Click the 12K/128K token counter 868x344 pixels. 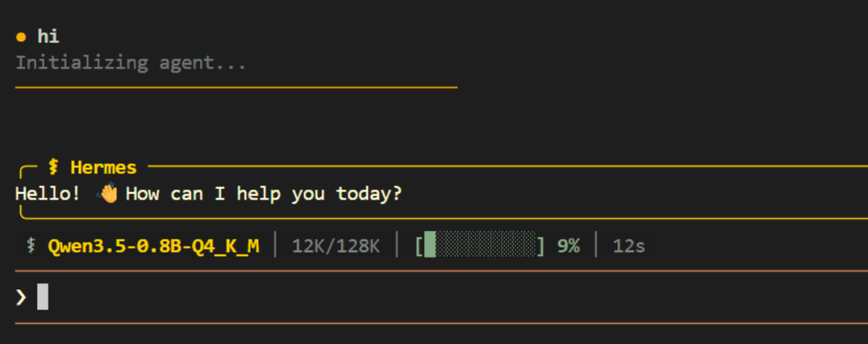click(x=335, y=246)
